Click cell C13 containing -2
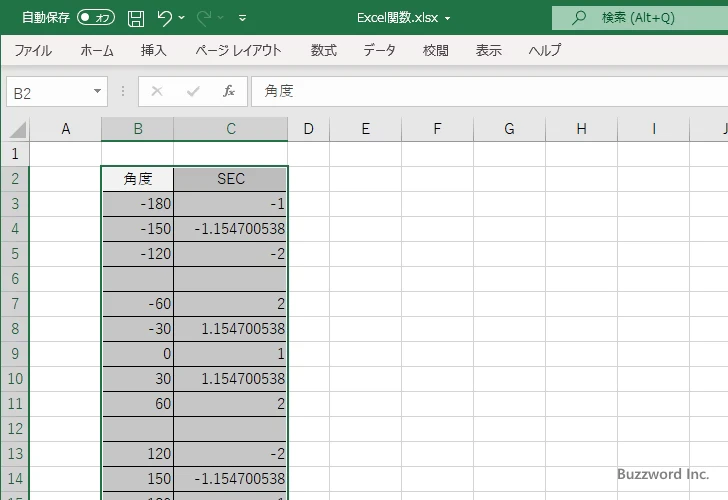The height and width of the screenshot is (500, 728). click(x=231, y=454)
